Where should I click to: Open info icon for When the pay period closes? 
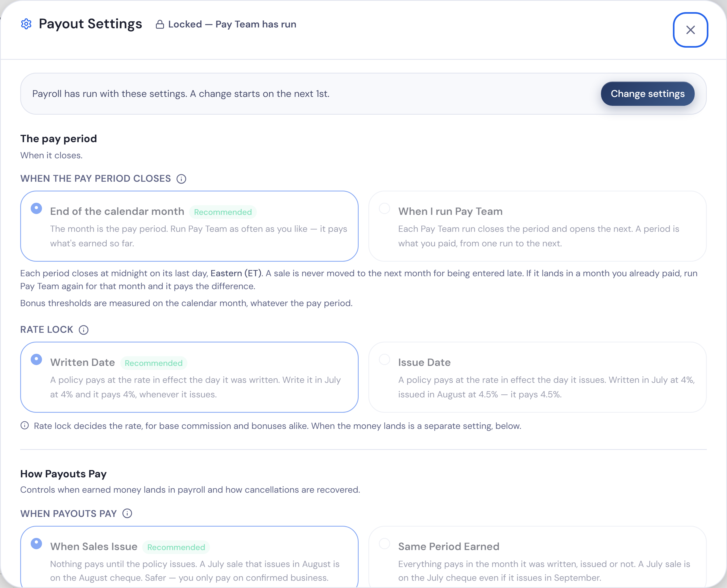[181, 179]
